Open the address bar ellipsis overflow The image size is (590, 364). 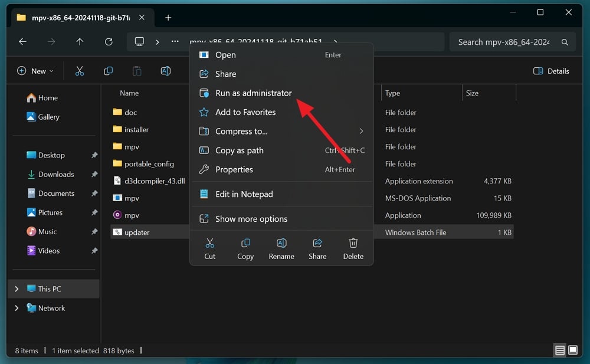coord(175,41)
